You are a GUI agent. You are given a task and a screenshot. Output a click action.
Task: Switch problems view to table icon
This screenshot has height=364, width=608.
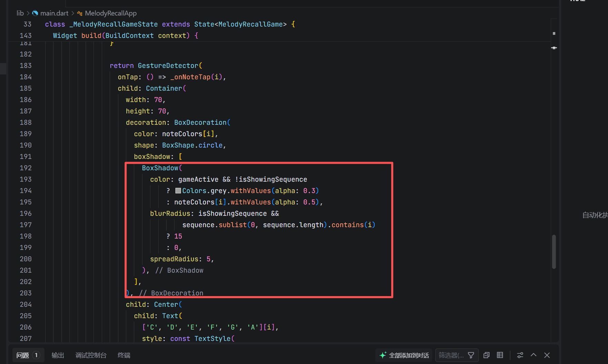click(x=500, y=355)
